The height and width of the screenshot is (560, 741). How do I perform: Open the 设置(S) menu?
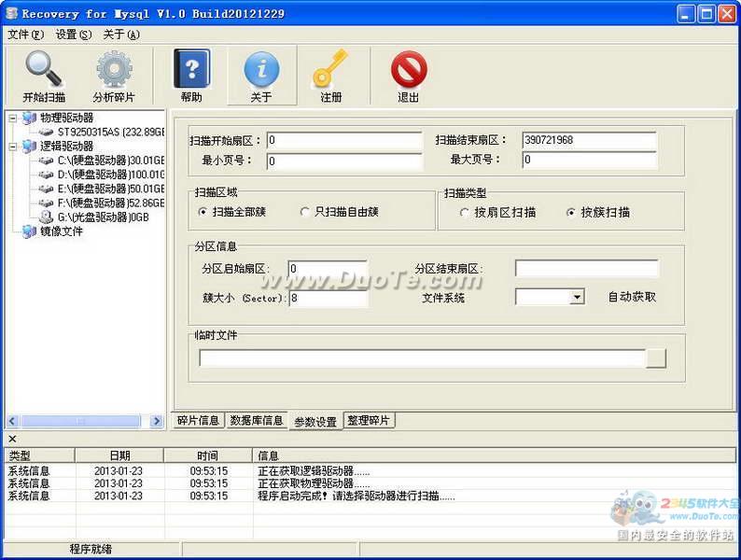[x=73, y=35]
